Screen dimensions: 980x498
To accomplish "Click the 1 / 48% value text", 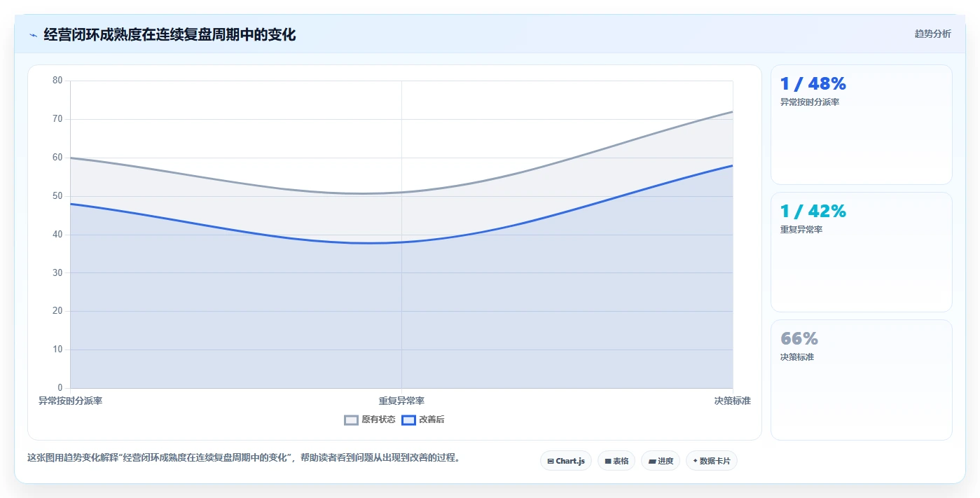I will [x=813, y=84].
